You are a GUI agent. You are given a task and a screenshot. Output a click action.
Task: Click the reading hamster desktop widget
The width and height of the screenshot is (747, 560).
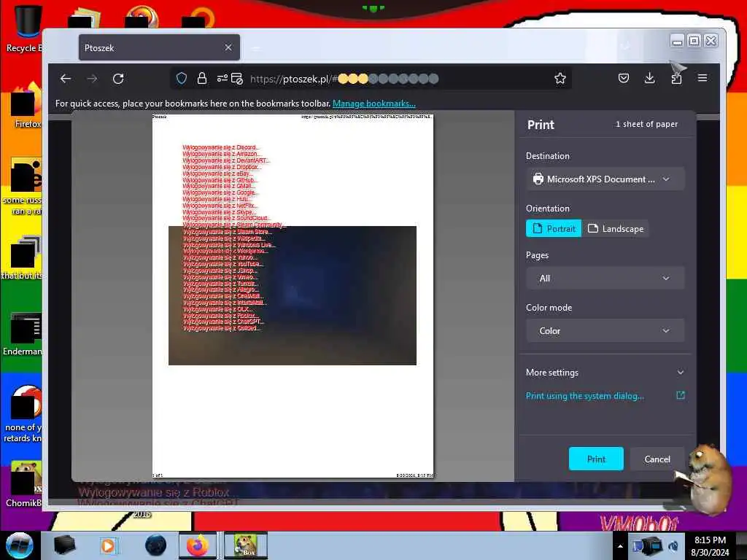(706, 480)
